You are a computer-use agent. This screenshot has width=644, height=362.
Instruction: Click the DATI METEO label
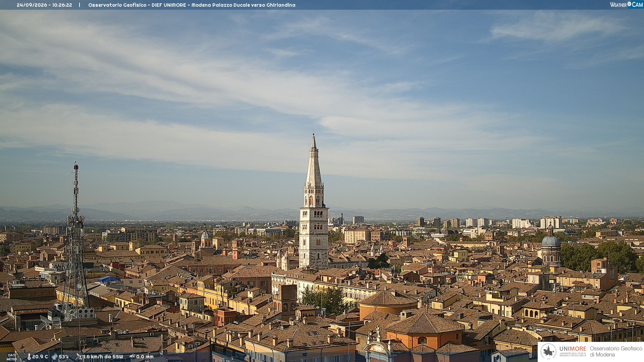pos(12,357)
